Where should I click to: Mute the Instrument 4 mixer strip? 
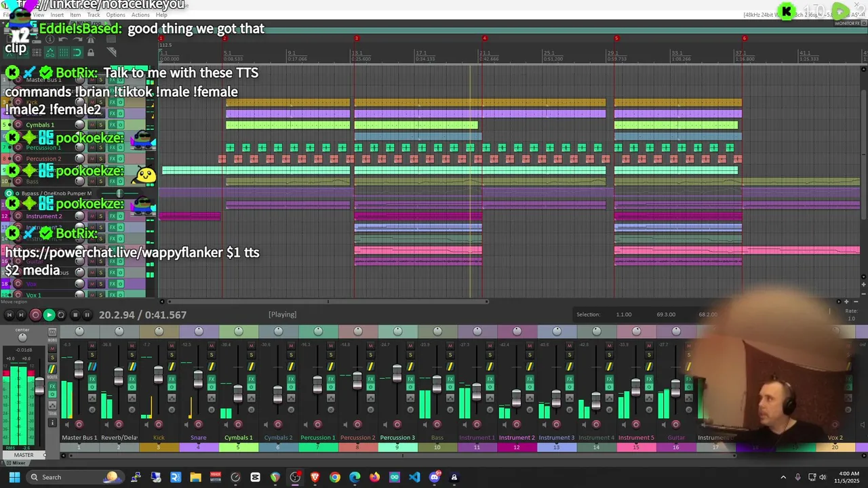(609, 346)
